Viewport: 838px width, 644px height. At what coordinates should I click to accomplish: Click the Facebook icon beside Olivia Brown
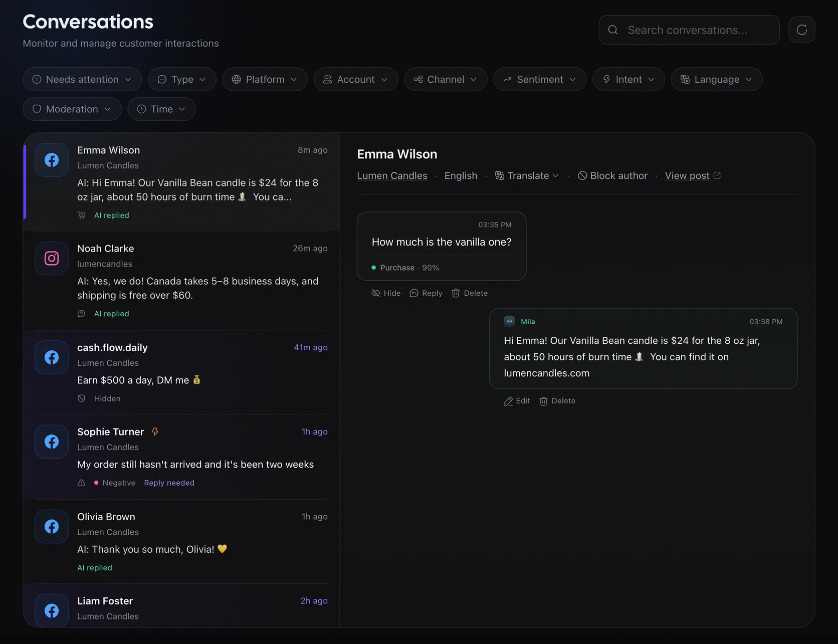tap(52, 526)
